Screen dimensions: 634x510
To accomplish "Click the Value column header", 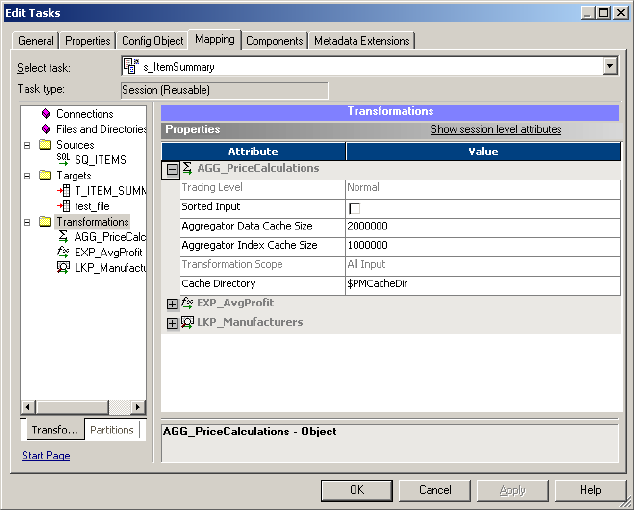I will (x=483, y=151).
